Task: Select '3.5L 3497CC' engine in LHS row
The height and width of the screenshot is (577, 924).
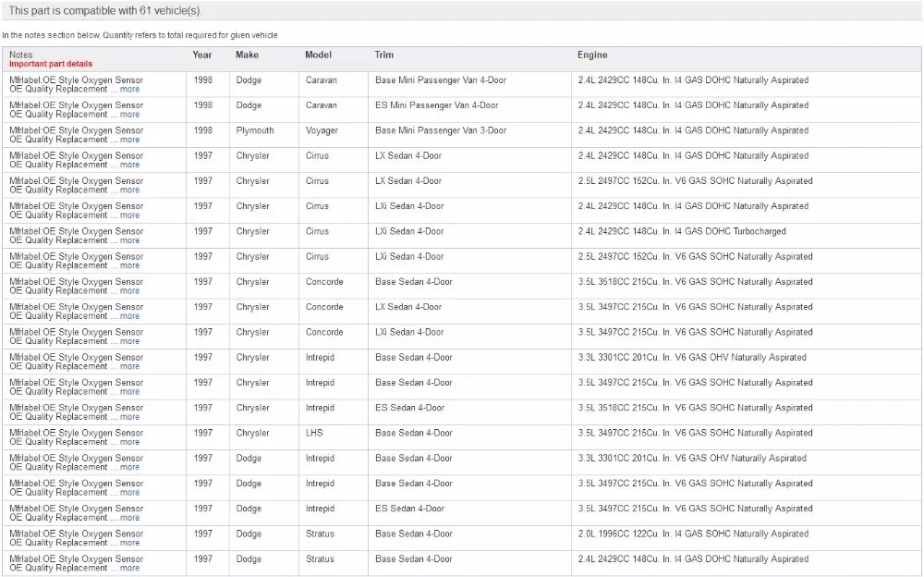Action: pyautogui.click(x=696, y=433)
